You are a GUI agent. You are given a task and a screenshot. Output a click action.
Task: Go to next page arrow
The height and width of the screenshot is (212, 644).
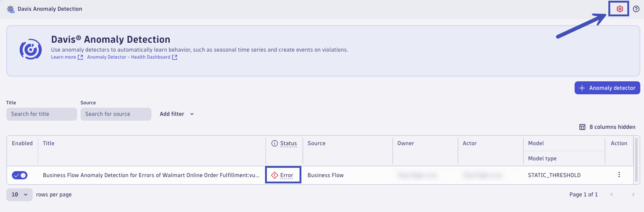[633, 195]
